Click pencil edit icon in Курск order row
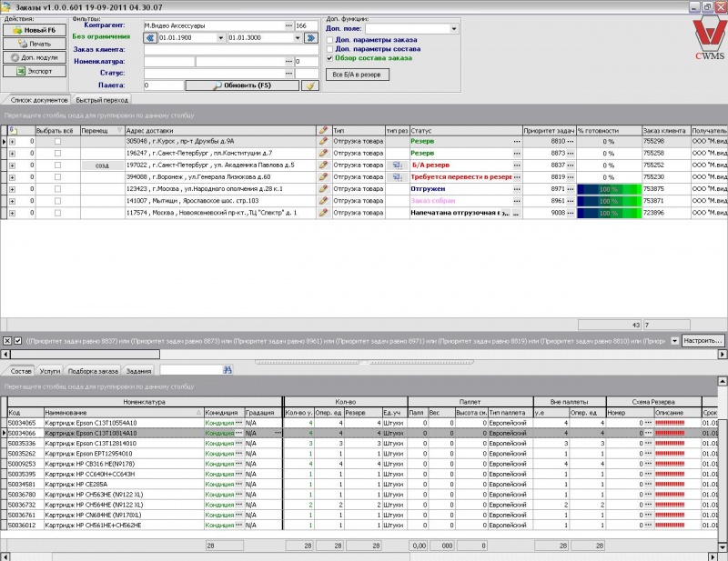Image resolution: width=728 pixels, height=561 pixels. pos(323,142)
